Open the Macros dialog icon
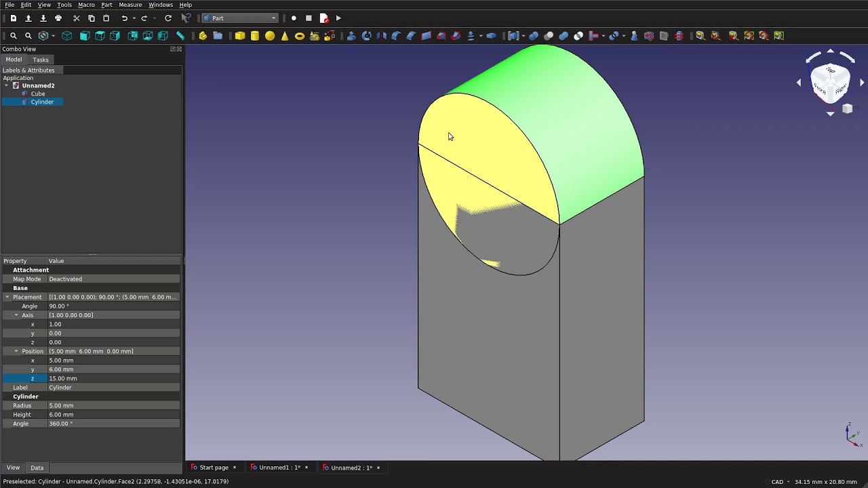Viewport: 868px width, 488px height. [323, 18]
